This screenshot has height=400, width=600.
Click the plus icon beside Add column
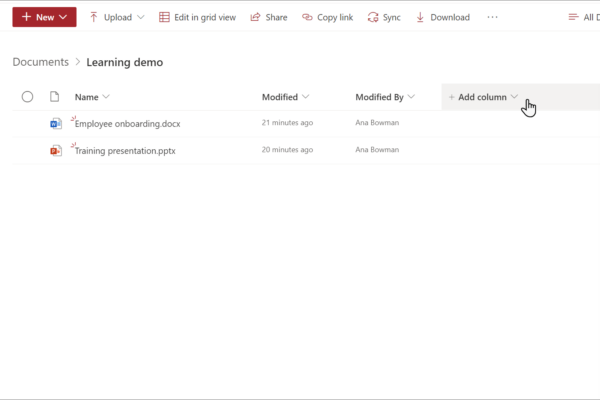click(452, 97)
